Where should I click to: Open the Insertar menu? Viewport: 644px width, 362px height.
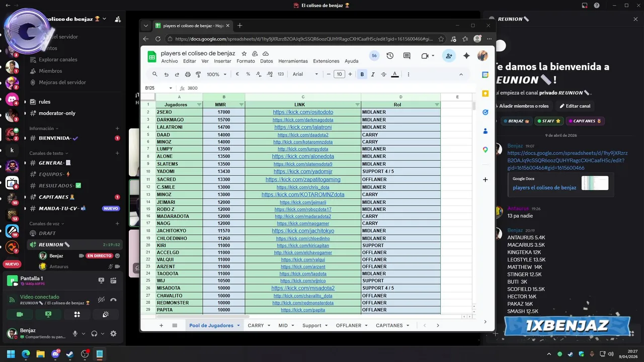pos(222,61)
